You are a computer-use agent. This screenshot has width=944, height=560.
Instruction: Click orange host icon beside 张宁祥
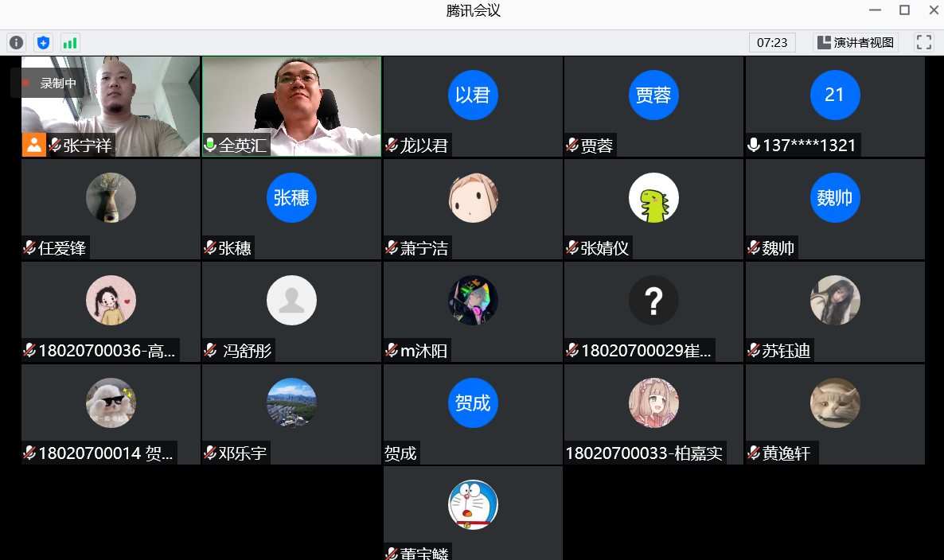[x=33, y=145]
